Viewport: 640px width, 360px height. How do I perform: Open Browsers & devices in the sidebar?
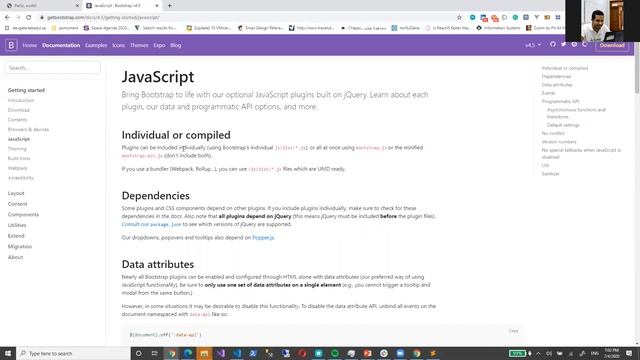pyautogui.click(x=28, y=129)
